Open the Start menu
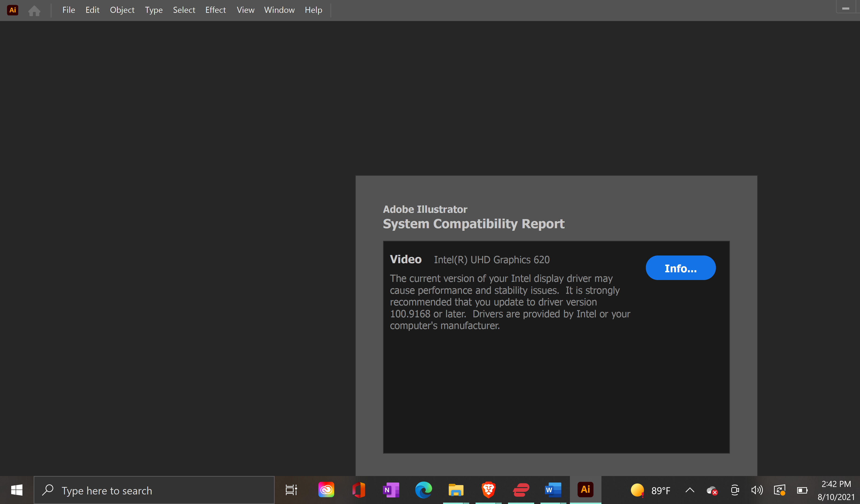Screen dimensions: 860x504 click(16, 490)
